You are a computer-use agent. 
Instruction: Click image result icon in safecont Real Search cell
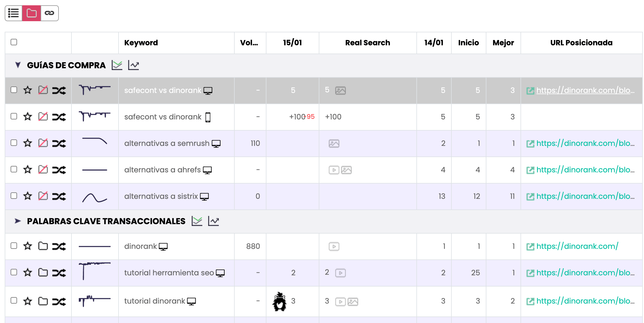[x=341, y=91]
